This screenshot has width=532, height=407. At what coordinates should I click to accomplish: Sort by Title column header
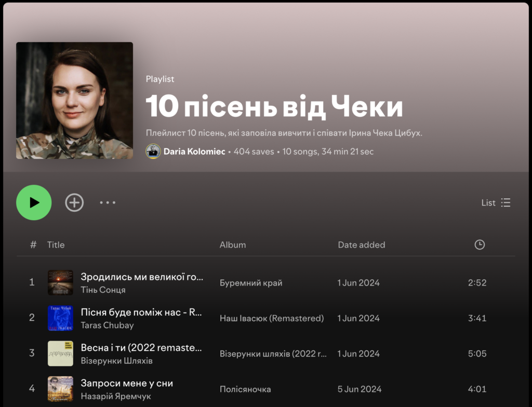pyautogui.click(x=56, y=245)
